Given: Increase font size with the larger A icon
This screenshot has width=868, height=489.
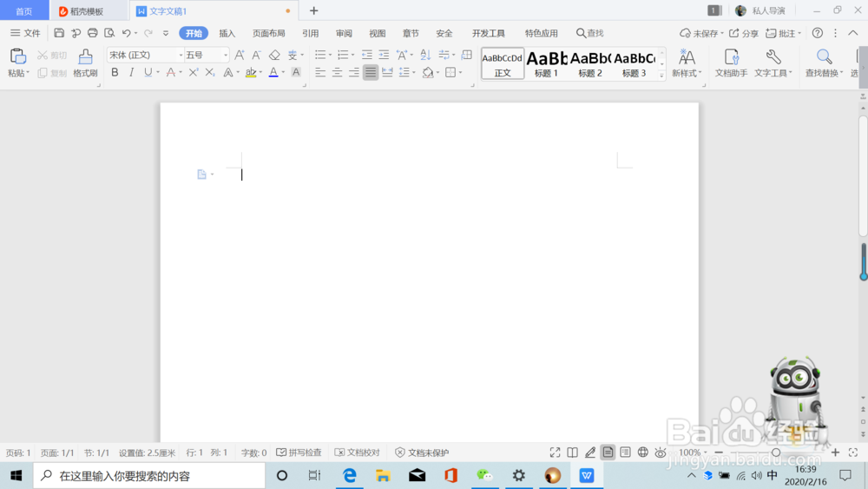Looking at the screenshot, I should [240, 55].
